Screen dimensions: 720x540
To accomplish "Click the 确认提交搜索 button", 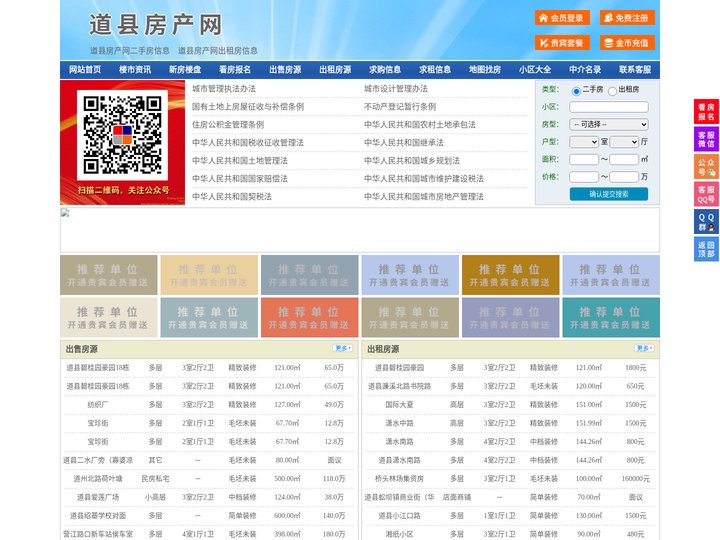I will [x=609, y=194].
